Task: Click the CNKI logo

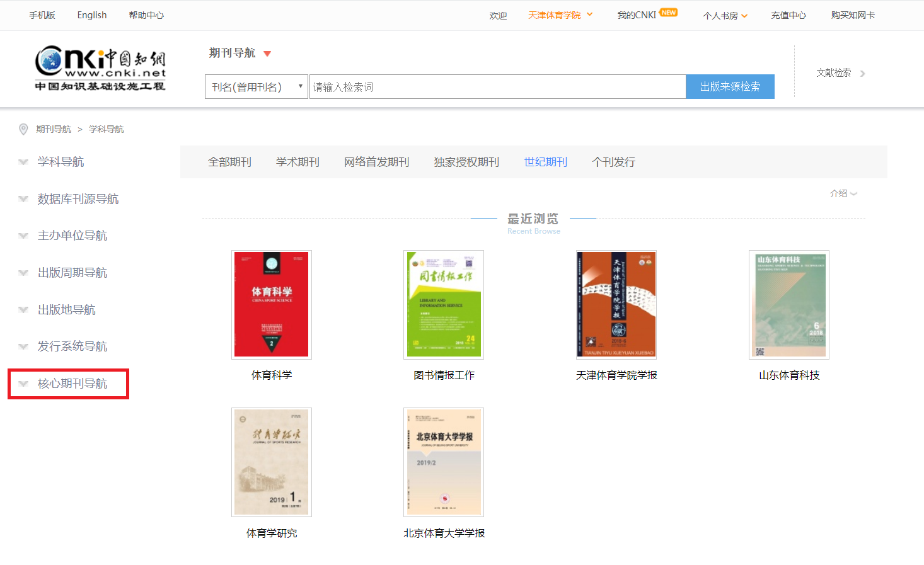Action: (x=100, y=69)
